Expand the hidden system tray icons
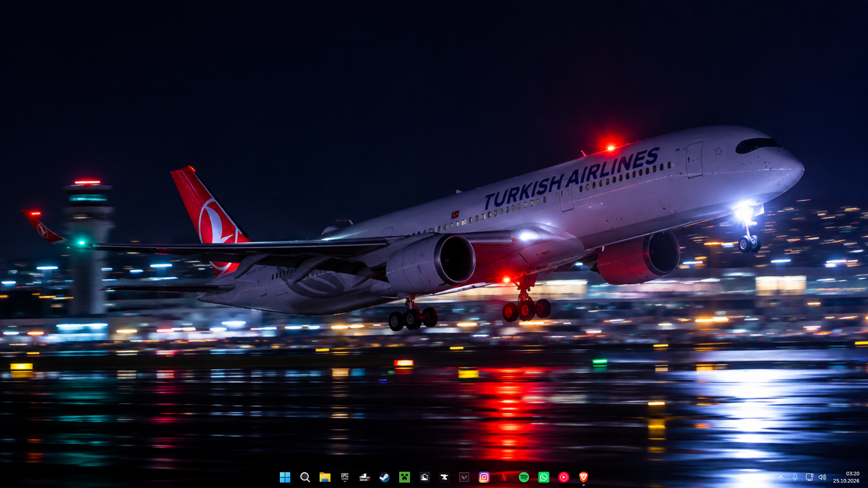868x488 pixels. (781, 477)
